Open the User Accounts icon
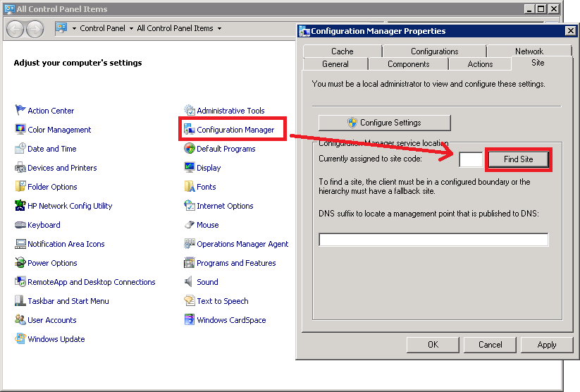The height and width of the screenshot is (392, 580). [x=20, y=319]
